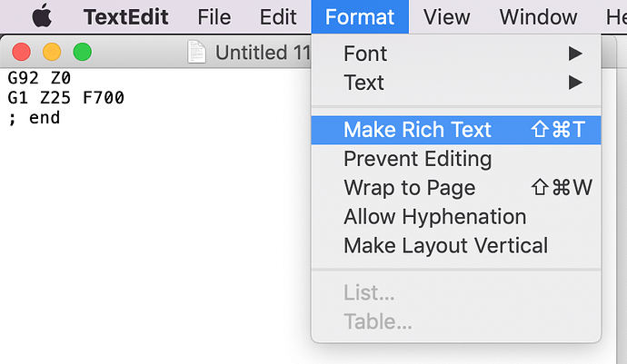Open the TextEdit application menu
627x364 pixels.
[125, 16]
